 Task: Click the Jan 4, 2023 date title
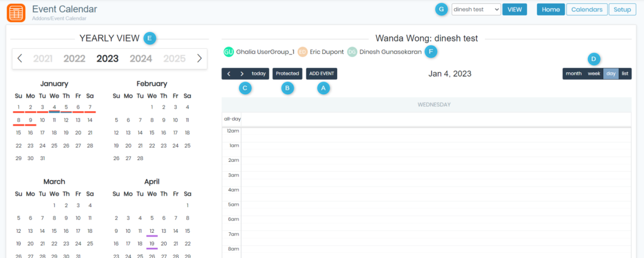tap(450, 74)
